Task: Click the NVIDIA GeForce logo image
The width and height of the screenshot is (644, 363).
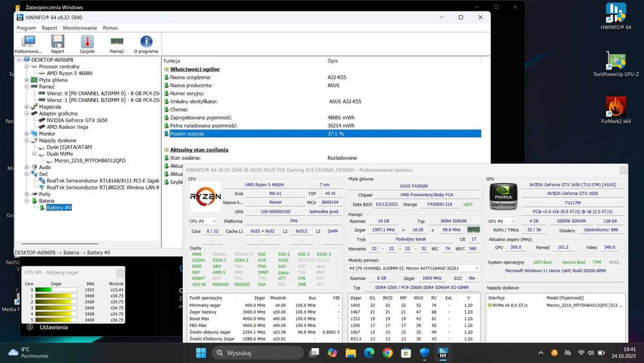Action: click(503, 197)
